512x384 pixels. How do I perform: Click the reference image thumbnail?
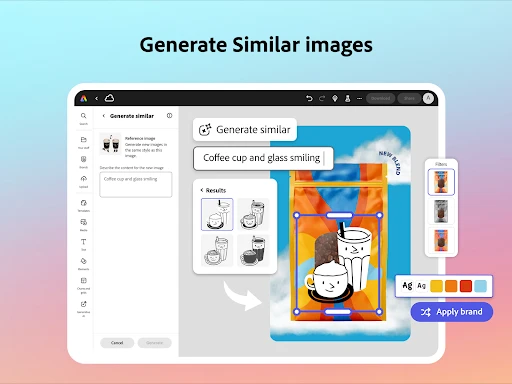[110, 144]
